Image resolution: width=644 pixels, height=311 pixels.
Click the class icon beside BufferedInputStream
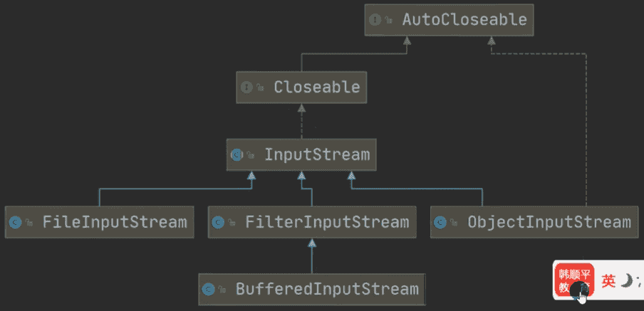pyautogui.click(x=209, y=289)
